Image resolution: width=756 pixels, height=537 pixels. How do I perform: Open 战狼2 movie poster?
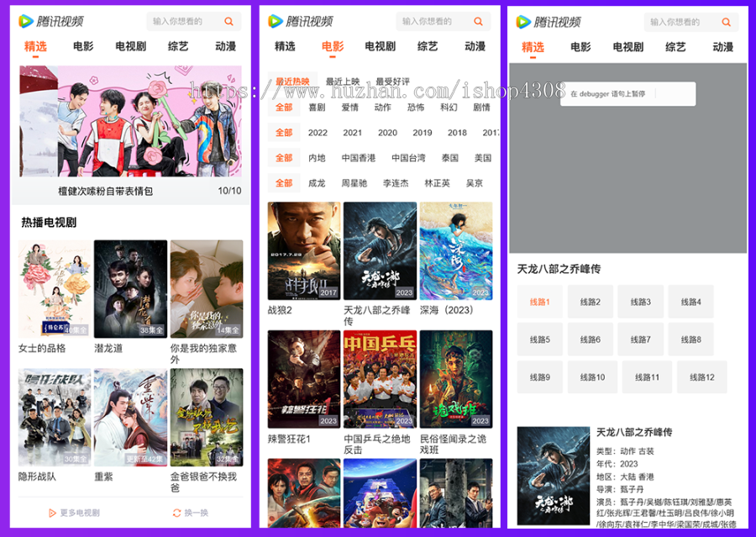(x=304, y=251)
